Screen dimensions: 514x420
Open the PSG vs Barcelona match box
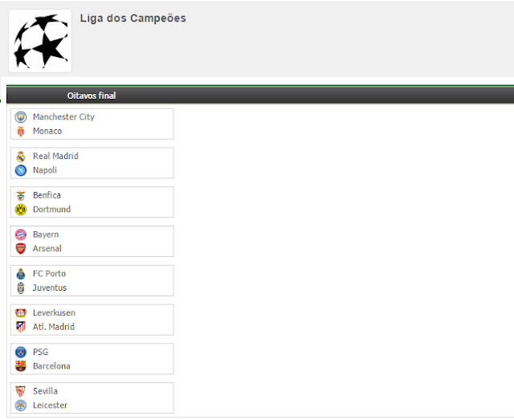92,359
